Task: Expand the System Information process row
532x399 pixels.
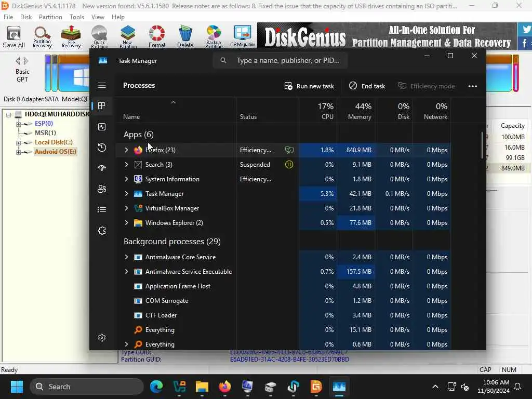Action: pyautogui.click(x=126, y=179)
